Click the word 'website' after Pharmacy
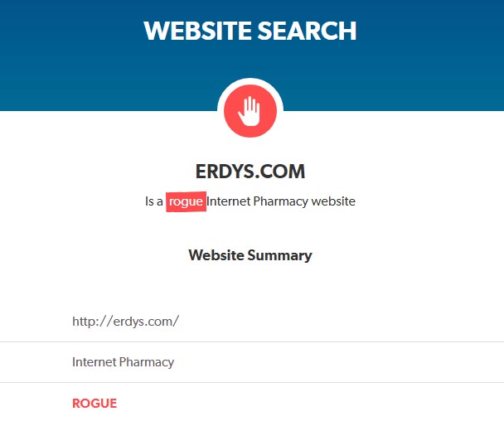Image resolution: width=504 pixels, height=426 pixels. pos(333,201)
